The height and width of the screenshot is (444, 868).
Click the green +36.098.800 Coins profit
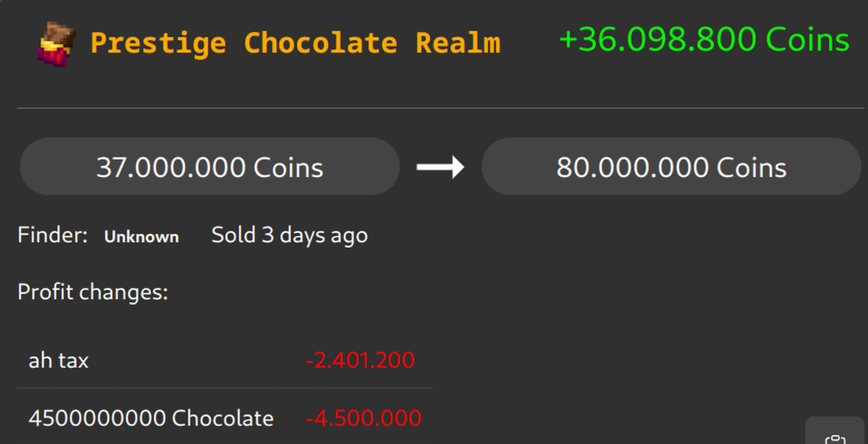[x=704, y=40]
